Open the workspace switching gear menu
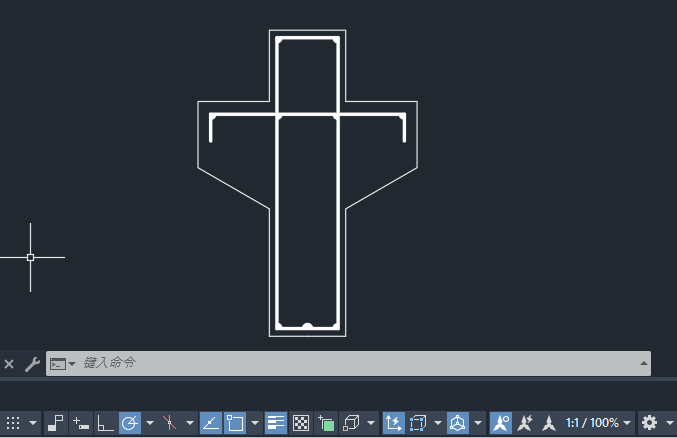677x438 pixels. tap(649, 423)
